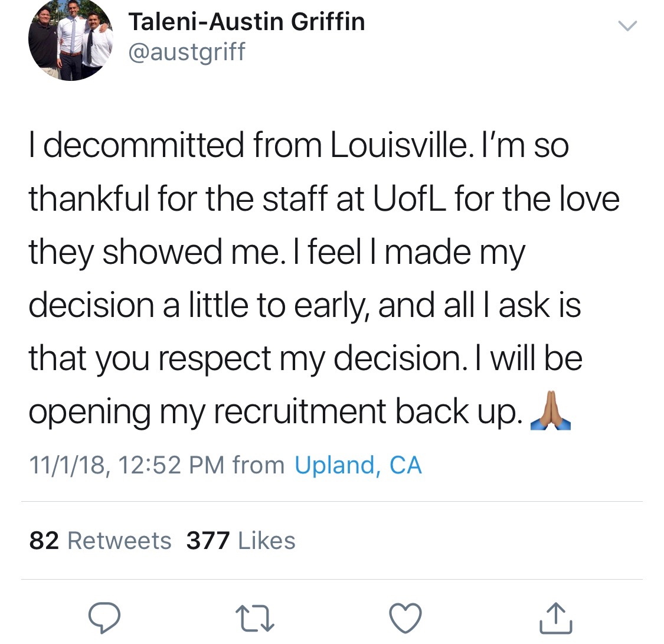
Task: Tap the reply speech bubble icon
Action: (x=105, y=618)
